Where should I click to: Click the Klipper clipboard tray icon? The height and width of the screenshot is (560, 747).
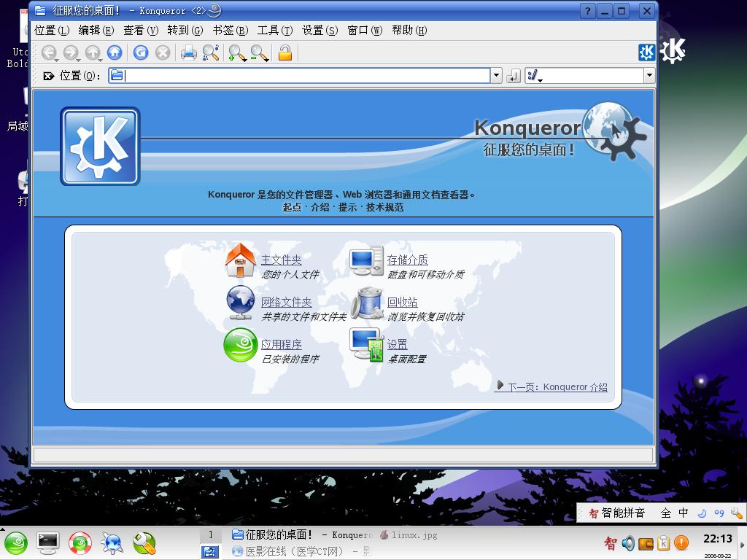coord(664,542)
